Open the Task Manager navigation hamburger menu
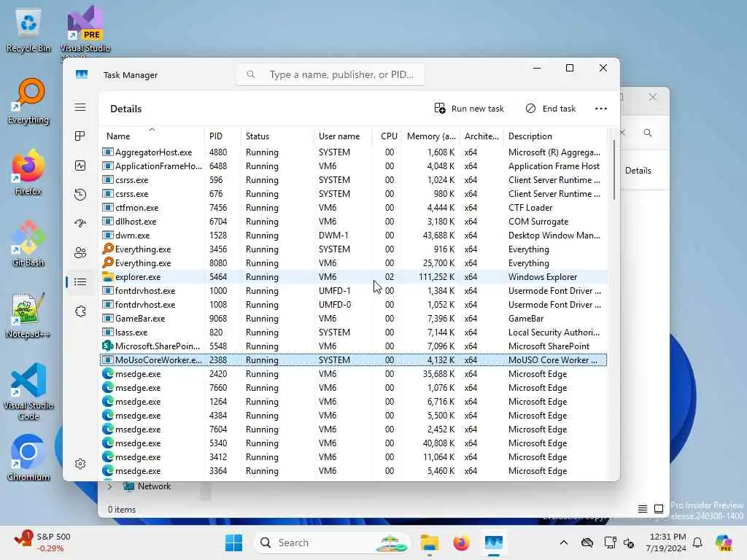This screenshot has height=560, width=747. 80,107
